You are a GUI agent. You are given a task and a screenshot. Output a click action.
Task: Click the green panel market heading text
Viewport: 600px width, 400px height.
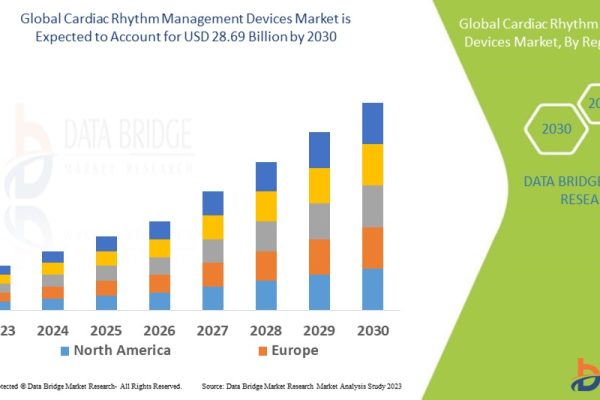point(529,33)
